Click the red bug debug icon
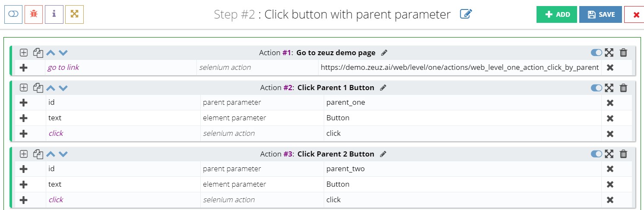 (x=34, y=14)
